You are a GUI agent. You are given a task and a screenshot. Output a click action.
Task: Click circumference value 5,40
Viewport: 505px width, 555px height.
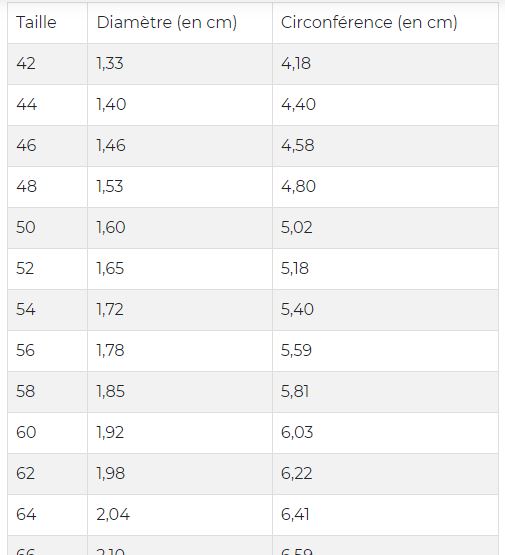point(297,310)
